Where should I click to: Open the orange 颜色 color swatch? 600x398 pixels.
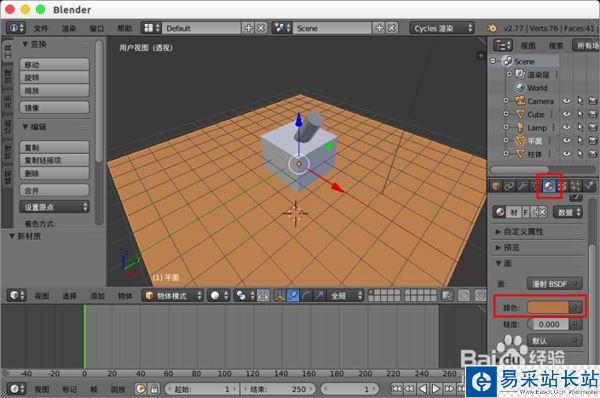548,307
